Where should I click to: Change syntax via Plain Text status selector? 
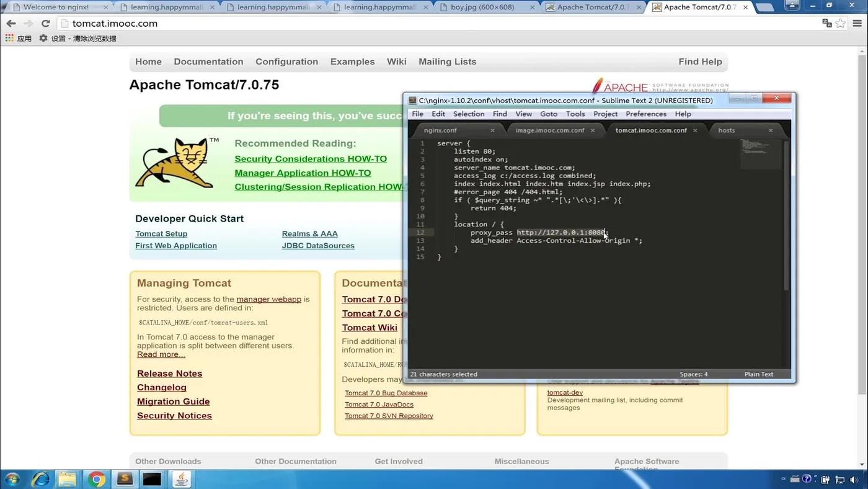pyautogui.click(x=759, y=374)
